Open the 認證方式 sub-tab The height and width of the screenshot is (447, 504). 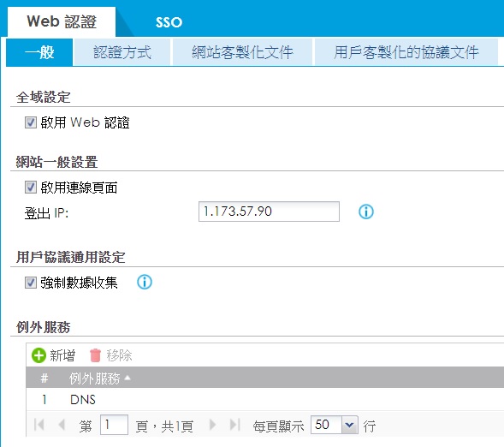pyautogui.click(x=122, y=52)
